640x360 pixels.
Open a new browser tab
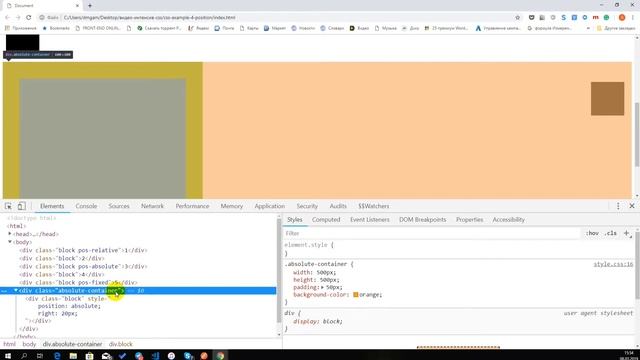[90, 6]
